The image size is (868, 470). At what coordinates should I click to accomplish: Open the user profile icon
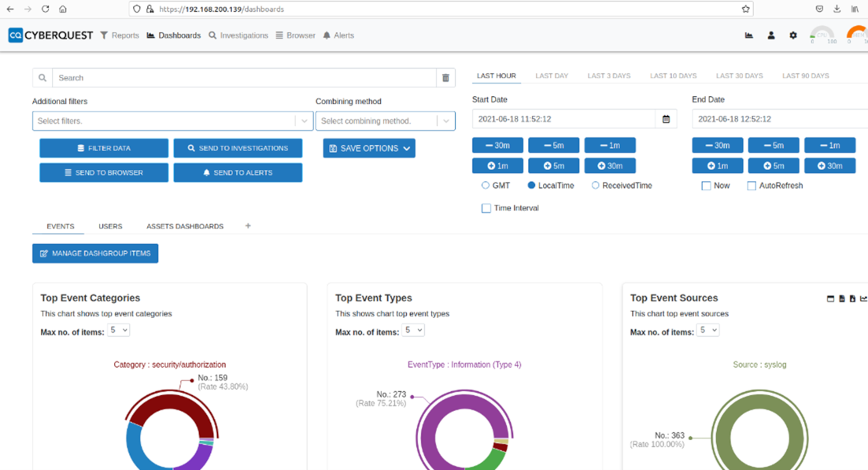coord(771,35)
